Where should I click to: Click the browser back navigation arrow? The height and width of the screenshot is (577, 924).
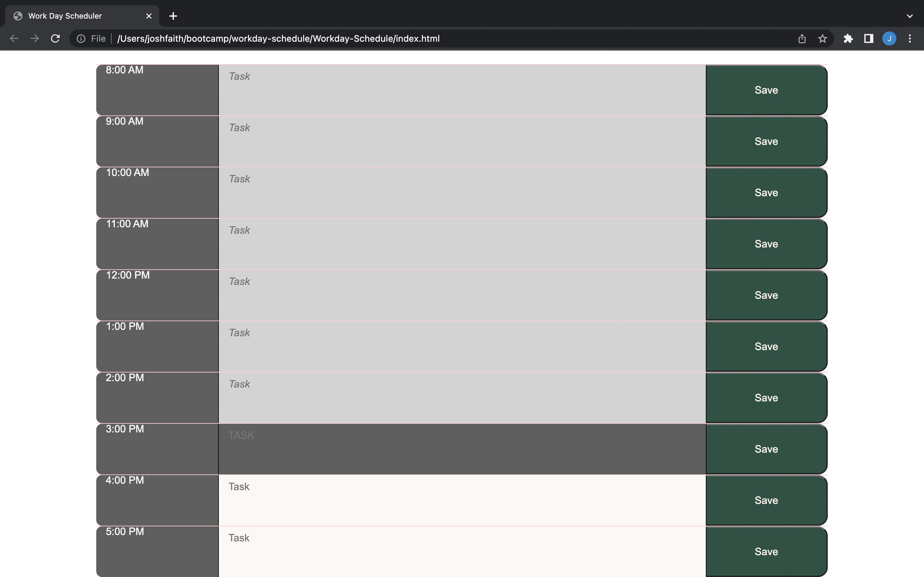click(x=14, y=38)
